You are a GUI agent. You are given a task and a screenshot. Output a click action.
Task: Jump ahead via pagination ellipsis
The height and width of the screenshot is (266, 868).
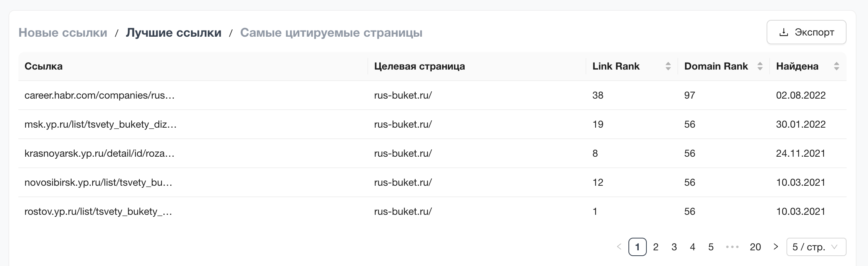pyautogui.click(x=732, y=247)
